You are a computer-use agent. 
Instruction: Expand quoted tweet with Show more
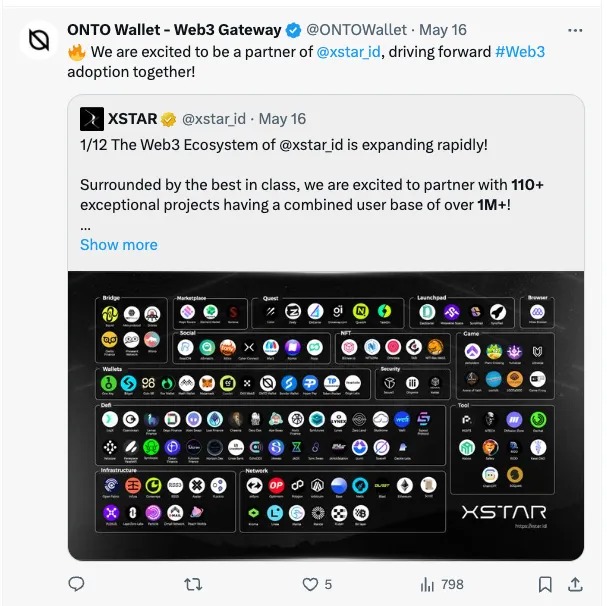(x=118, y=244)
